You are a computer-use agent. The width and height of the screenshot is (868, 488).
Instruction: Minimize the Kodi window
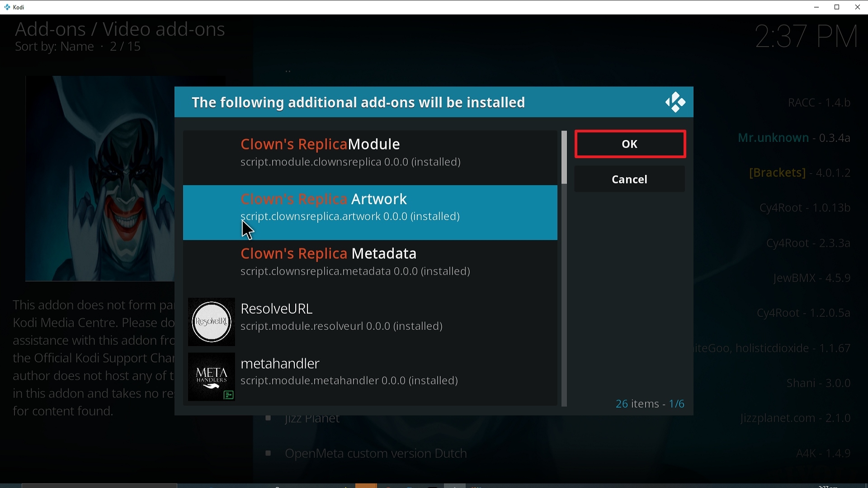pyautogui.click(x=816, y=7)
